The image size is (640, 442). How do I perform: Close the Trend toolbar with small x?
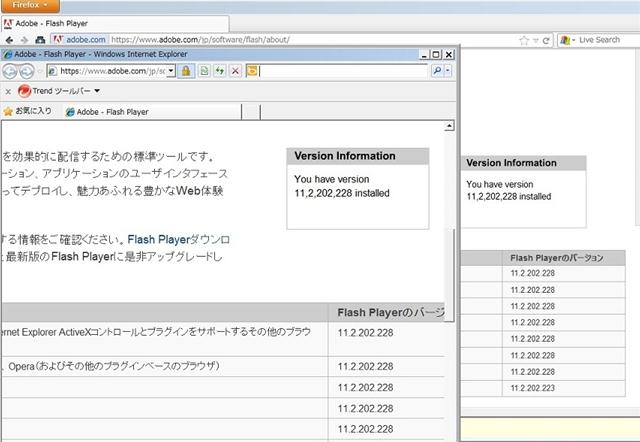[x=8, y=91]
